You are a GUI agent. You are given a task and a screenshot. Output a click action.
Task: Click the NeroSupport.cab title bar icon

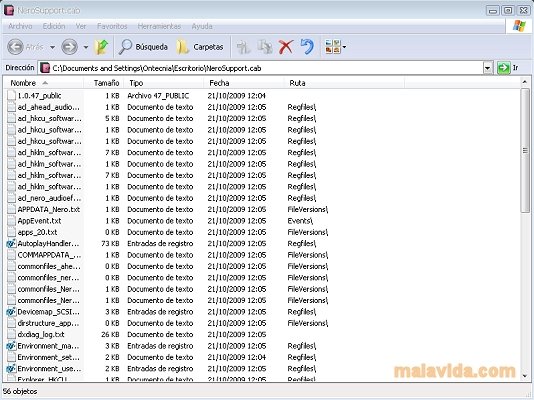pyautogui.click(x=9, y=10)
